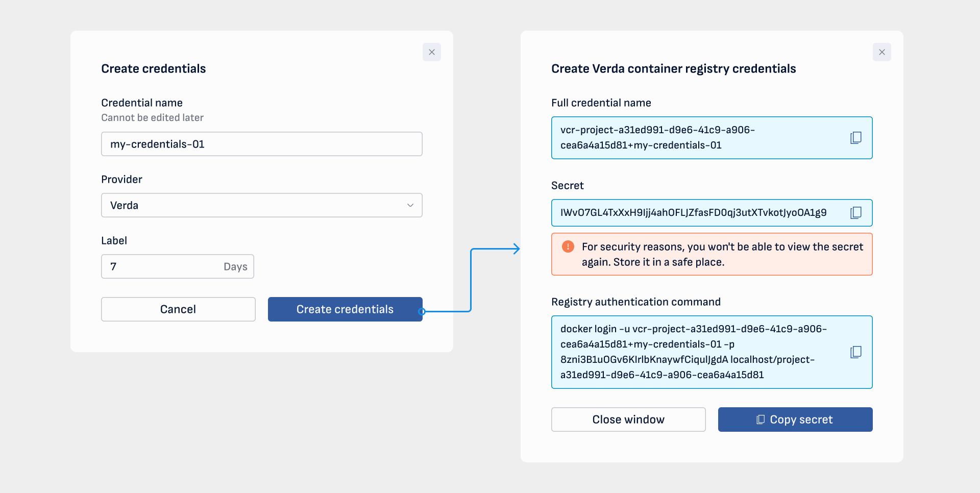Copy the full credential name via its icon
The image size is (980, 493).
tap(856, 138)
